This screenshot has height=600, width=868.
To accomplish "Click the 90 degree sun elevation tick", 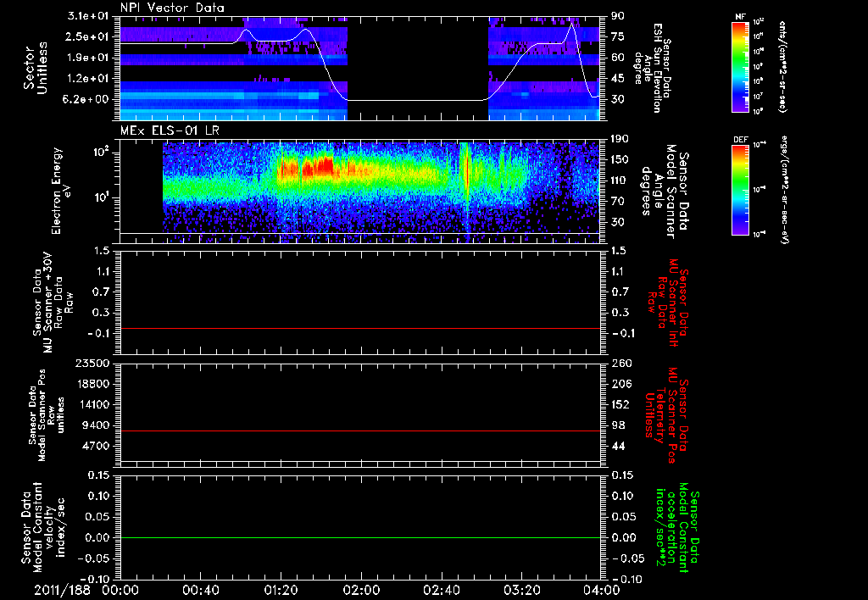I will pyautogui.click(x=618, y=16).
